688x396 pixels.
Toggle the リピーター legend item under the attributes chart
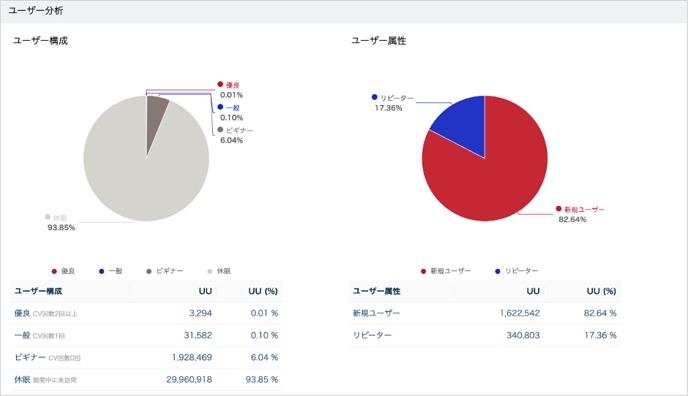(x=516, y=271)
